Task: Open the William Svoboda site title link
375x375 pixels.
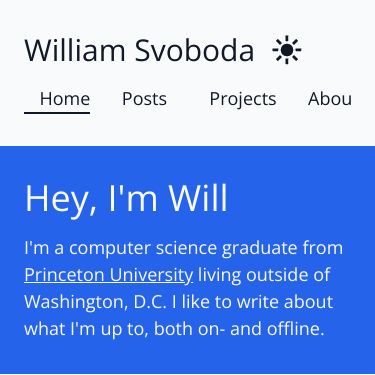Action: 139,50
